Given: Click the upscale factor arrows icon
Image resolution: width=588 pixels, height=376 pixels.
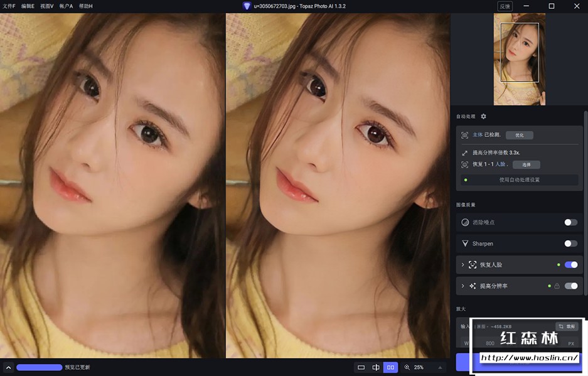Looking at the screenshot, I should tap(464, 153).
